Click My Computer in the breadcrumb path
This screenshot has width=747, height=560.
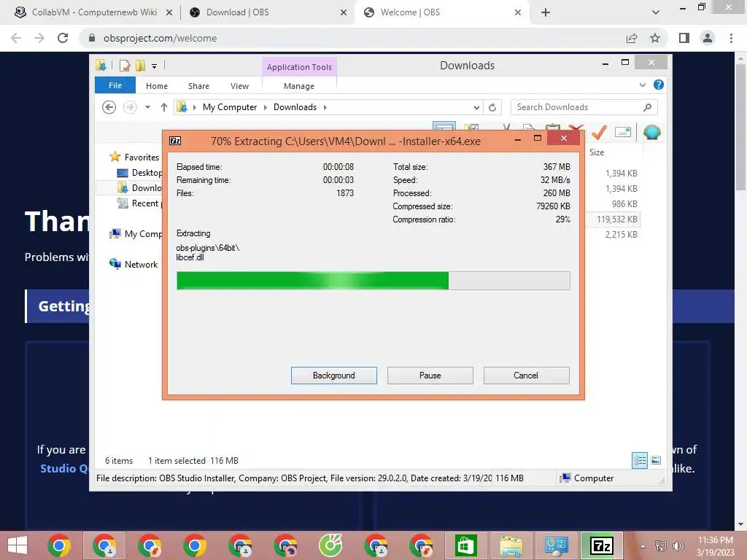[230, 107]
